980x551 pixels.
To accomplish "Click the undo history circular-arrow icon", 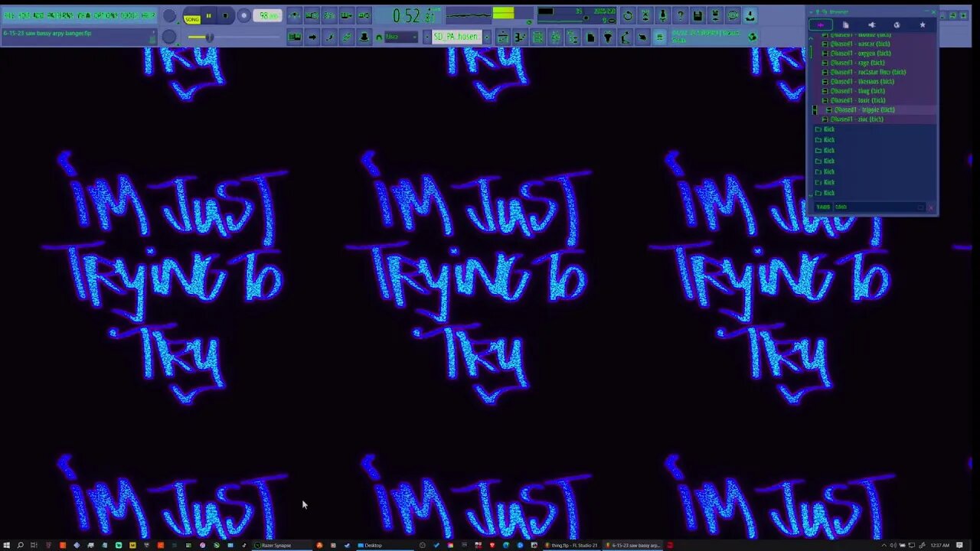I will [628, 15].
